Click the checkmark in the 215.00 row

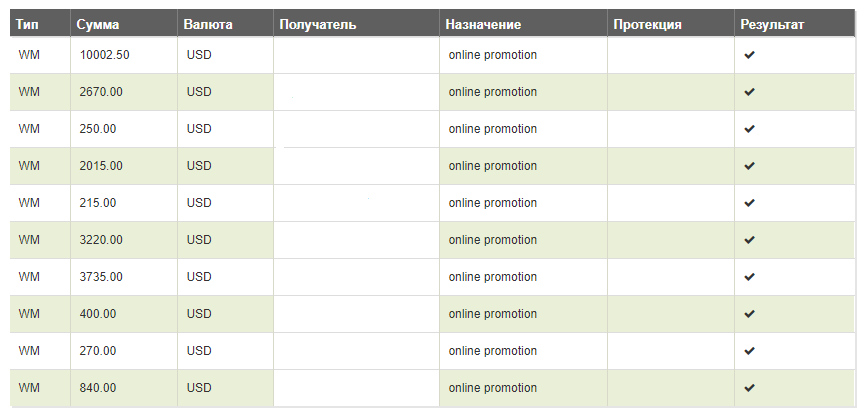click(x=749, y=203)
